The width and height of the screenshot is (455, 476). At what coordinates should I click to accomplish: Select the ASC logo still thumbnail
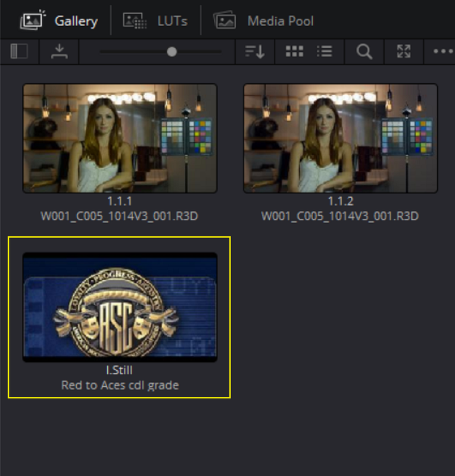(120, 307)
